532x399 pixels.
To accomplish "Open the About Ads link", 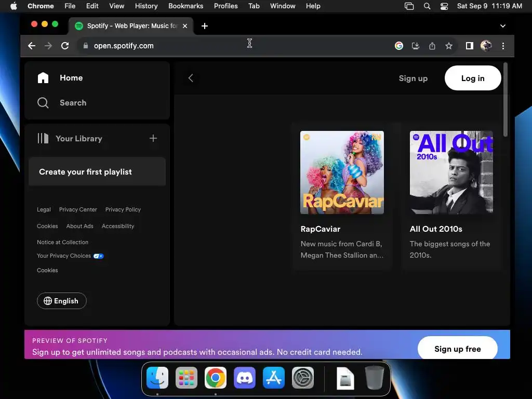I will coord(79,227).
